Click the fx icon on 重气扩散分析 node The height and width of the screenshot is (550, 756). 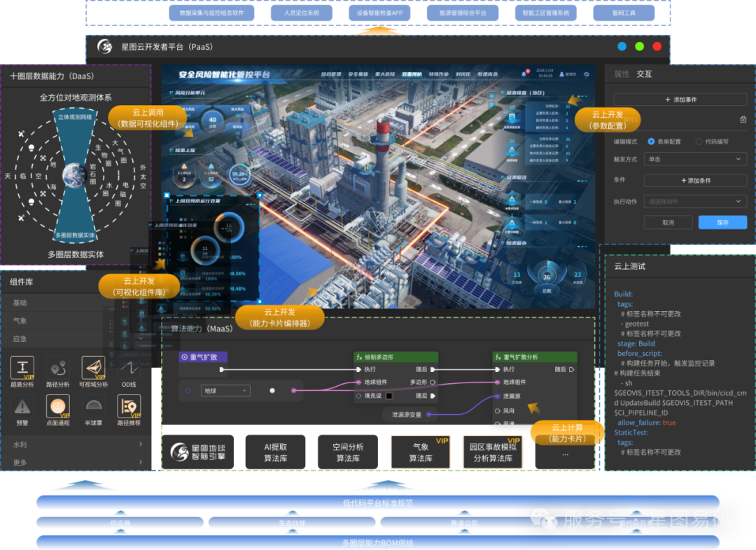click(498, 357)
